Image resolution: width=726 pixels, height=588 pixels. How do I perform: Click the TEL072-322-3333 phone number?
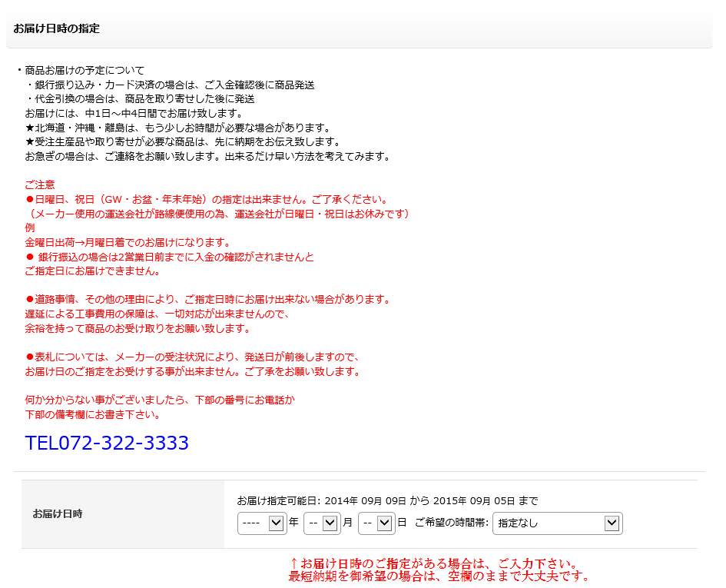pos(107,443)
